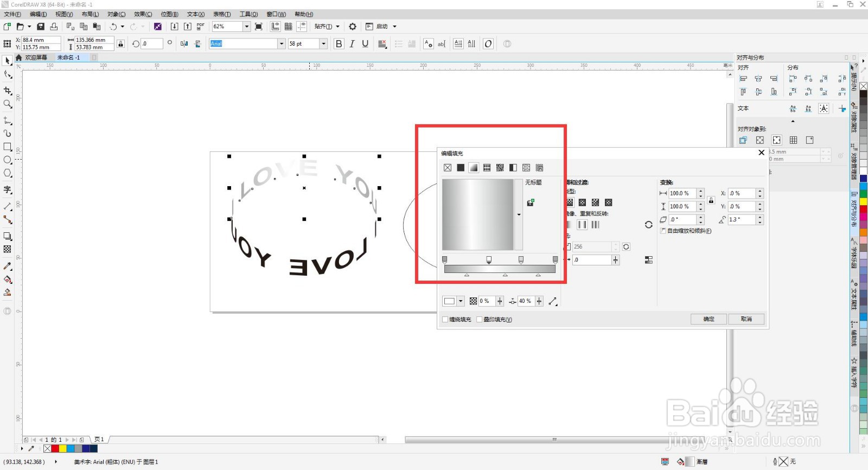Open the font size 58 pt dropdown
The height and width of the screenshot is (470, 868).
coord(324,44)
